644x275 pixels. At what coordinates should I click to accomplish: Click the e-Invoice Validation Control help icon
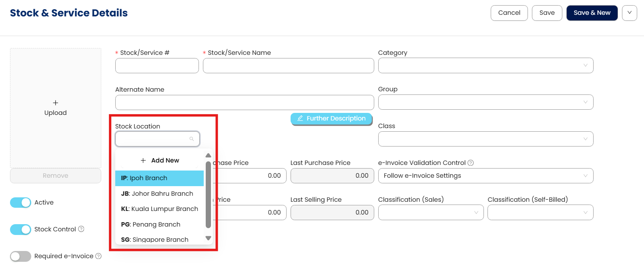click(x=471, y=163)
